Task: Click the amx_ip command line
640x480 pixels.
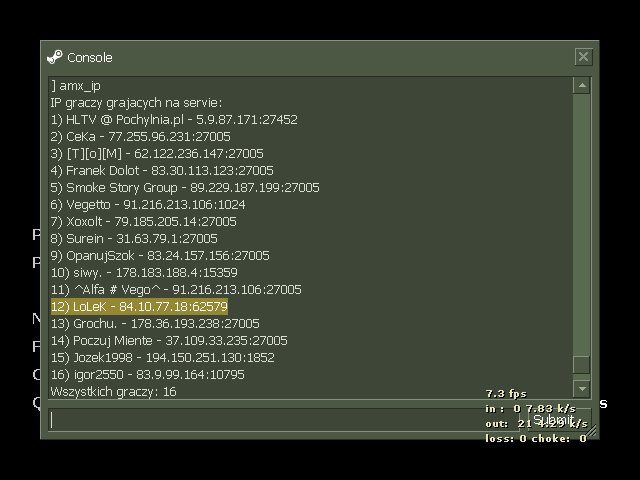Action: [x=76, y=86]
